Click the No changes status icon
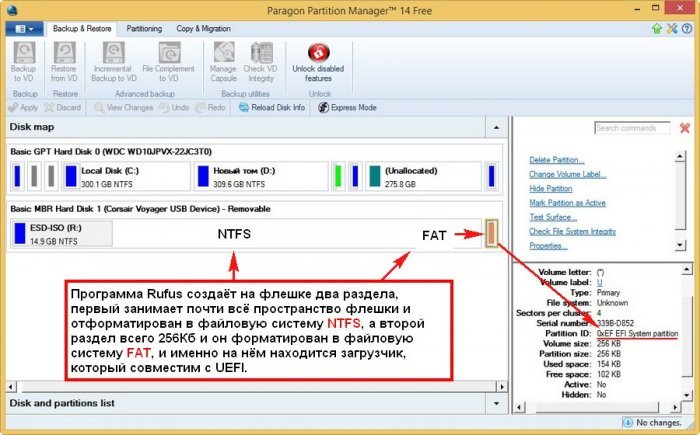 tap(627, 422)
